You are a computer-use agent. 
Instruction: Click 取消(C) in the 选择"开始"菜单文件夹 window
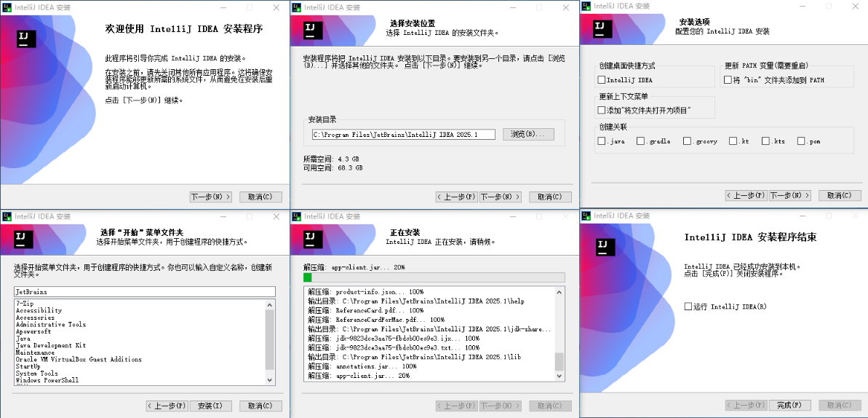(x=260, y=406)
